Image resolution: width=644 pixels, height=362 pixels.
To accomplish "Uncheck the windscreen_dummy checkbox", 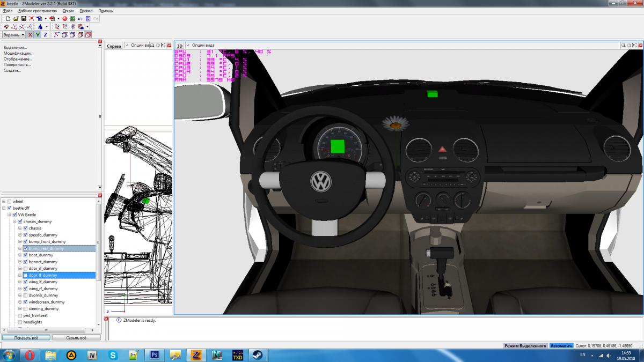I will [x=25, y=302].
